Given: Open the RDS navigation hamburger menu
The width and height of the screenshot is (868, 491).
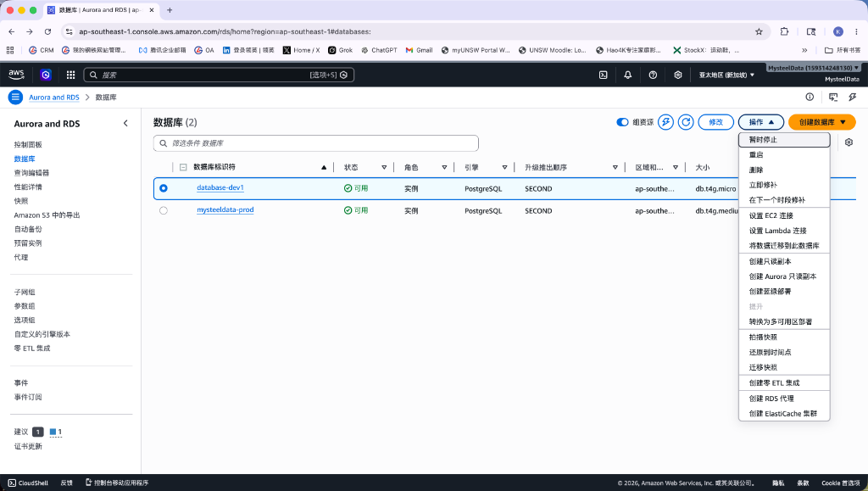Looking at the screenshot, I should pyautogui.click(x=15, y=98).
